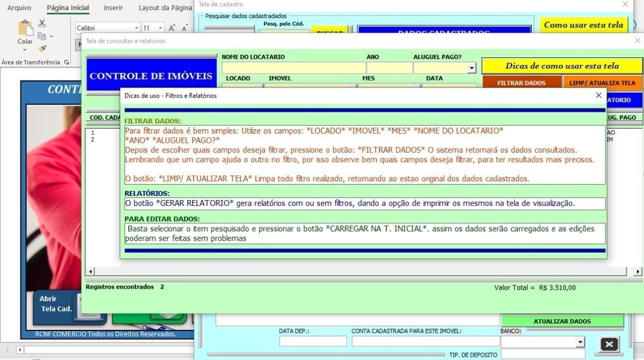Click the NOME DO LOCATARIO input field
This screenshot has width=644, height=360.
[294, 68]
